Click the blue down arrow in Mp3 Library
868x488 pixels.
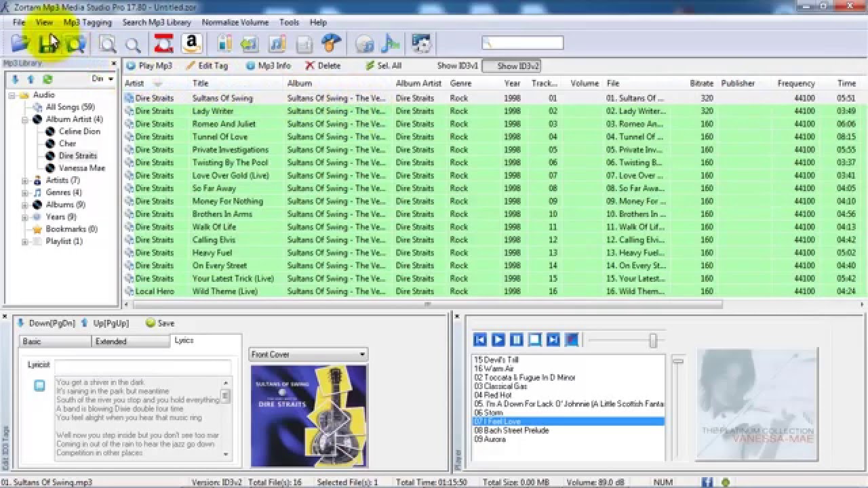coord(16,79)
